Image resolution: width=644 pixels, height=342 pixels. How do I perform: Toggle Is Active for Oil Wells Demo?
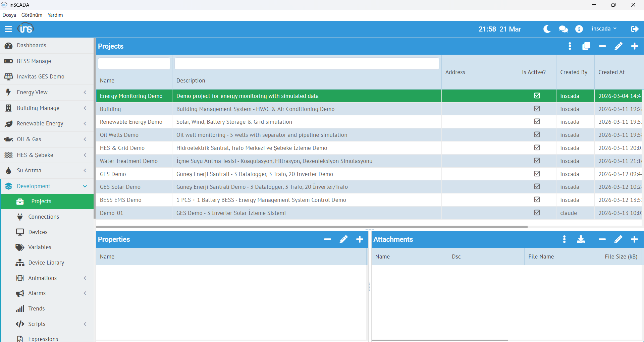(x=537, y=135)
